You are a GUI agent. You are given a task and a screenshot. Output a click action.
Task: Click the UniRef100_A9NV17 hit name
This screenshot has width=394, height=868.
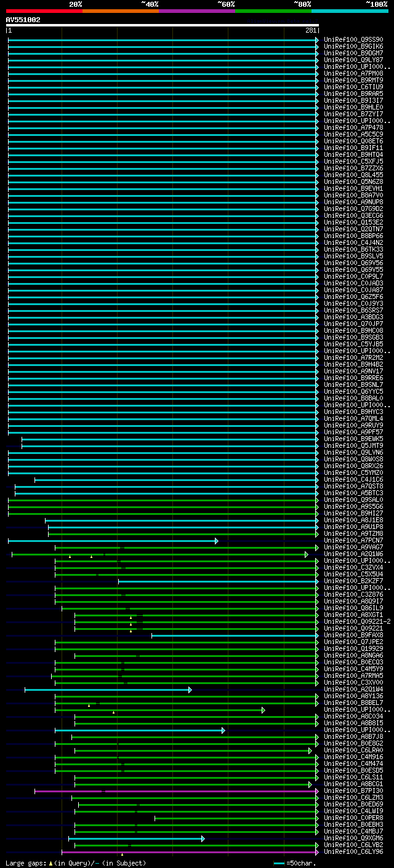(x=353, y=372)
